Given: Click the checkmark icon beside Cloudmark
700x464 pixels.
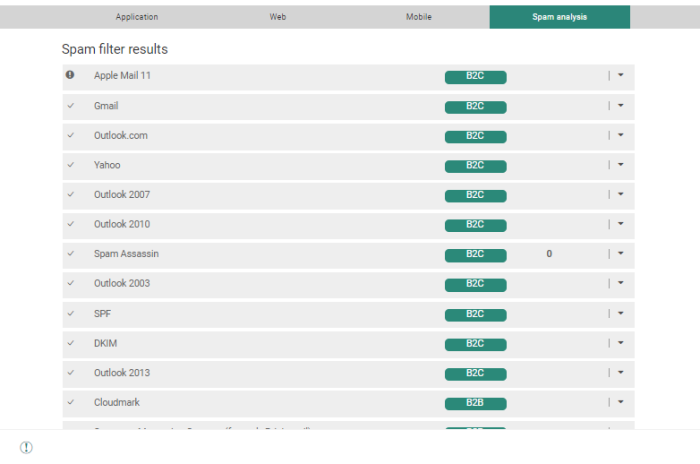Looking at the screenshot, I should click(x=70, y=402).
